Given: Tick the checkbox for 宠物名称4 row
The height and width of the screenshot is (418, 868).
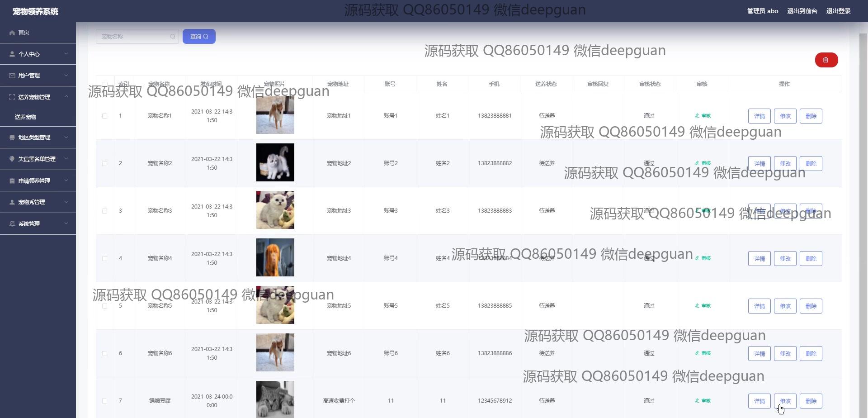Looking at the screenshot, I should point(105,258).
